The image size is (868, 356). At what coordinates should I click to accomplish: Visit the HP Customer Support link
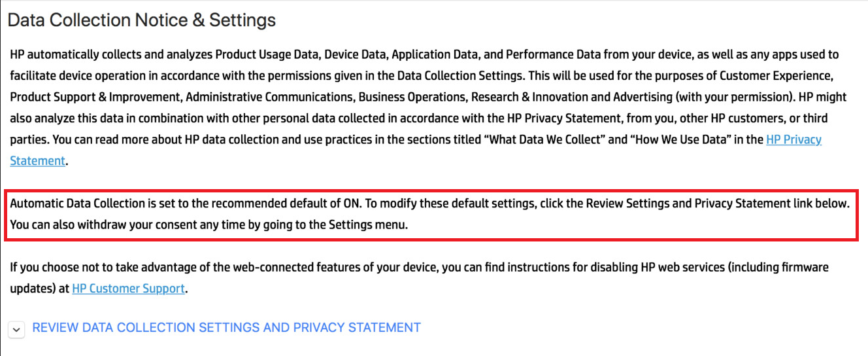(128, 288)
